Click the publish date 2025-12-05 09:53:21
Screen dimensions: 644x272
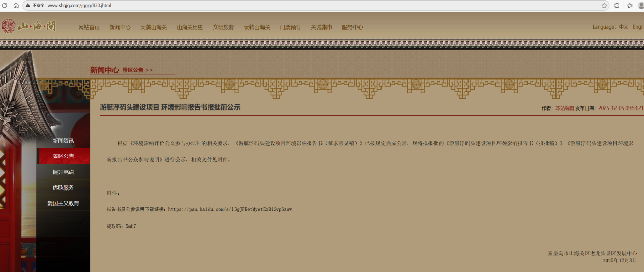[x=621, y=108]
